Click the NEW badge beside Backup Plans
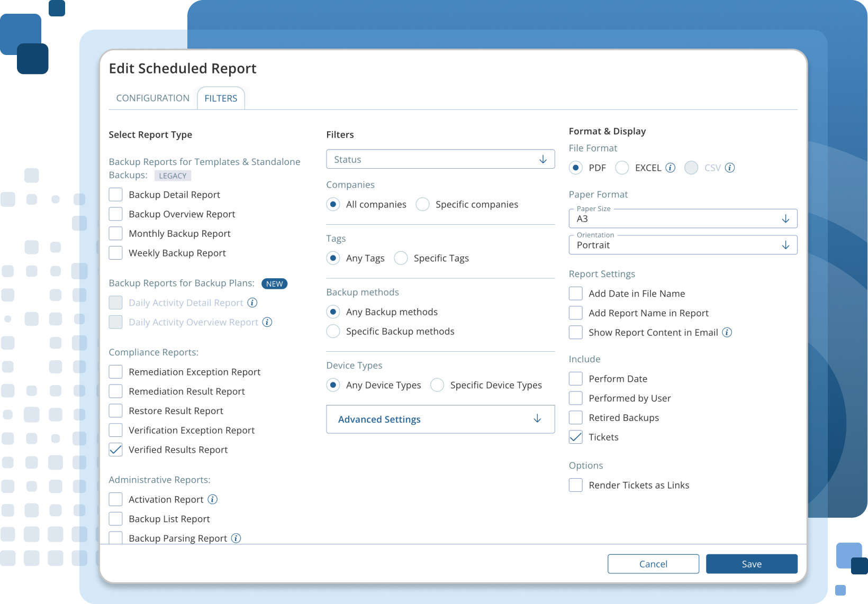Image resolution: width=868 pixels, height=604 pixels. coord(274,283)
